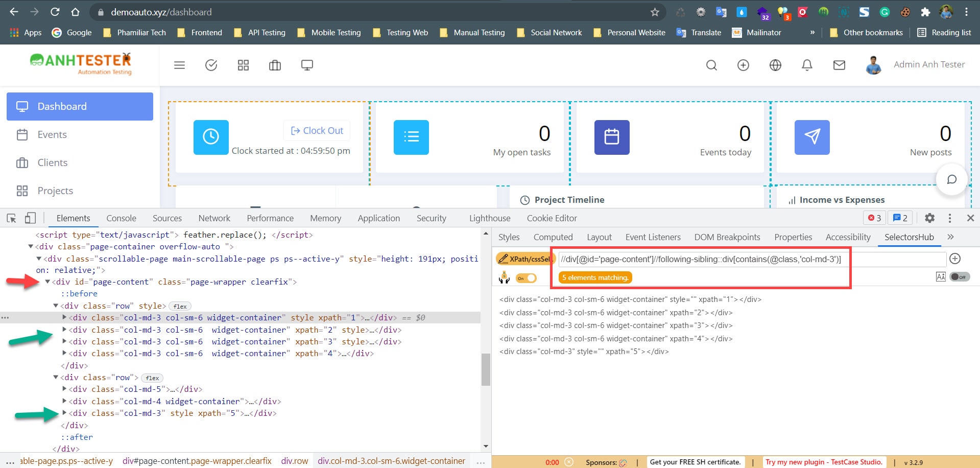Expand the col-md-3 xpath 5 node
This screenshot has height=468, width=980.
point(64,412)
